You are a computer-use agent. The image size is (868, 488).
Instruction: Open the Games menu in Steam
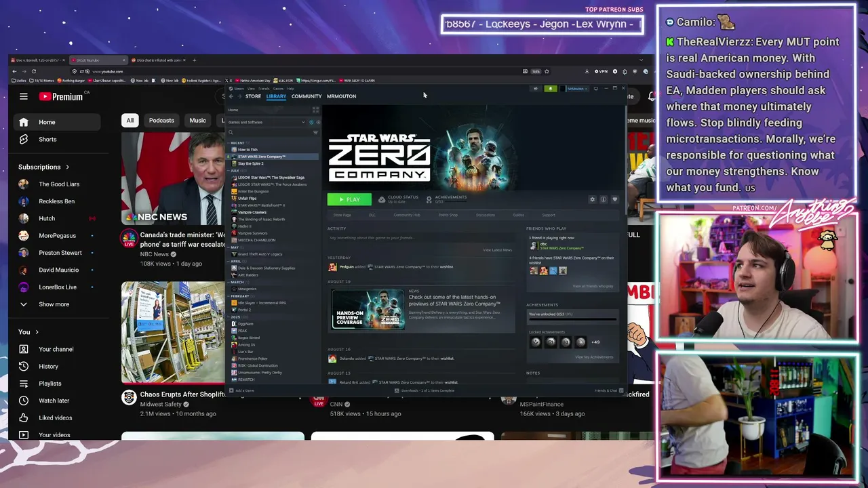[278, 89]
